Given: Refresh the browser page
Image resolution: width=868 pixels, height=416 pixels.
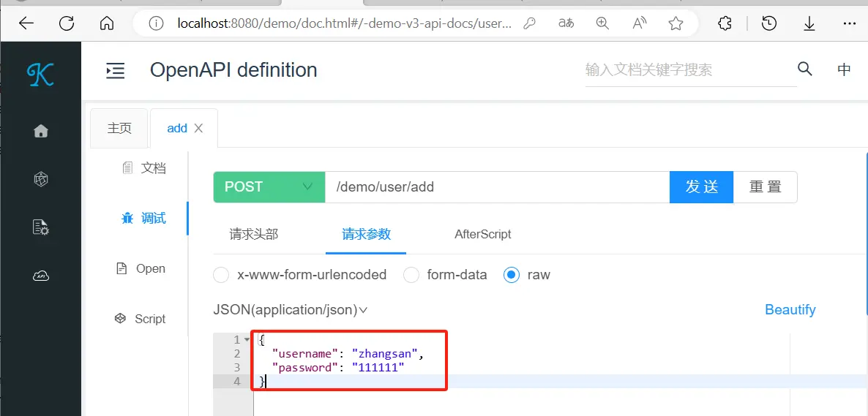Looking at the screenshot, I should click(x=67, y=23).
